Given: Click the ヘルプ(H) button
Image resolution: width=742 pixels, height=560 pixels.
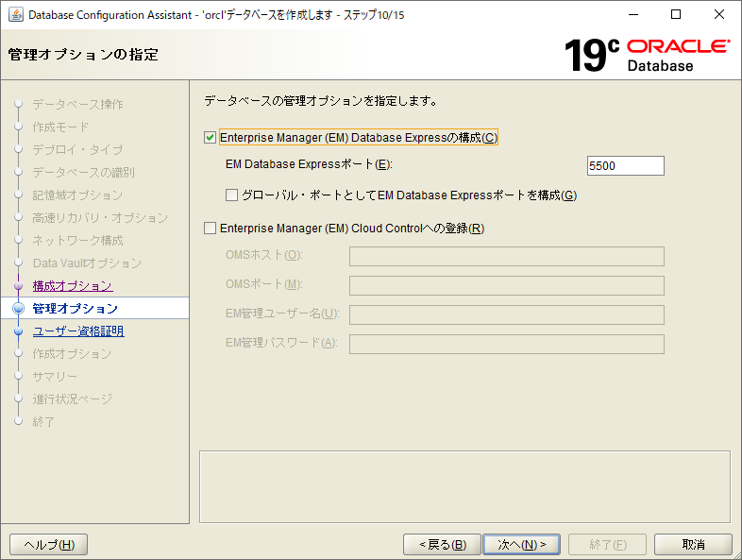Looking at the screenshot, I should click(x=49, y=544).
